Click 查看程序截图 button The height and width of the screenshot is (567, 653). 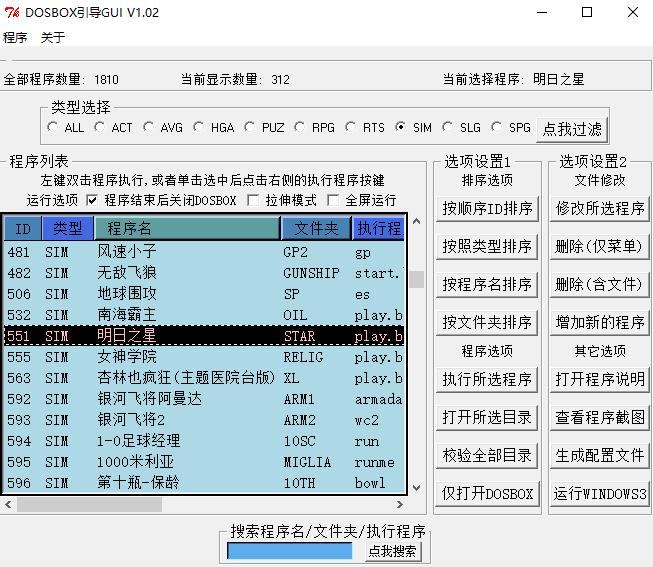click(600, 417)
